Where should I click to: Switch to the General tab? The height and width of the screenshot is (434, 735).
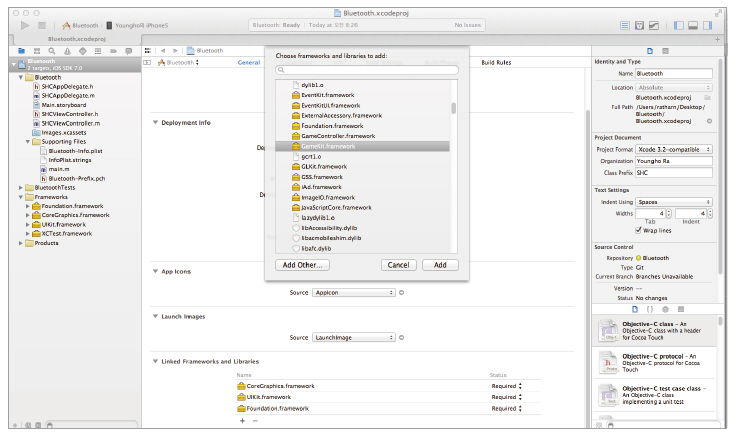(x=249, y=62)
